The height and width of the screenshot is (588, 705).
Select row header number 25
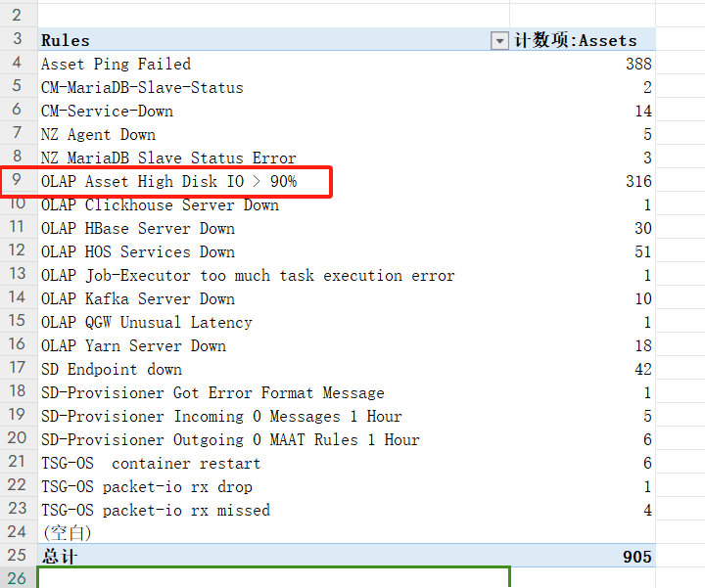(x=18, y=557)
